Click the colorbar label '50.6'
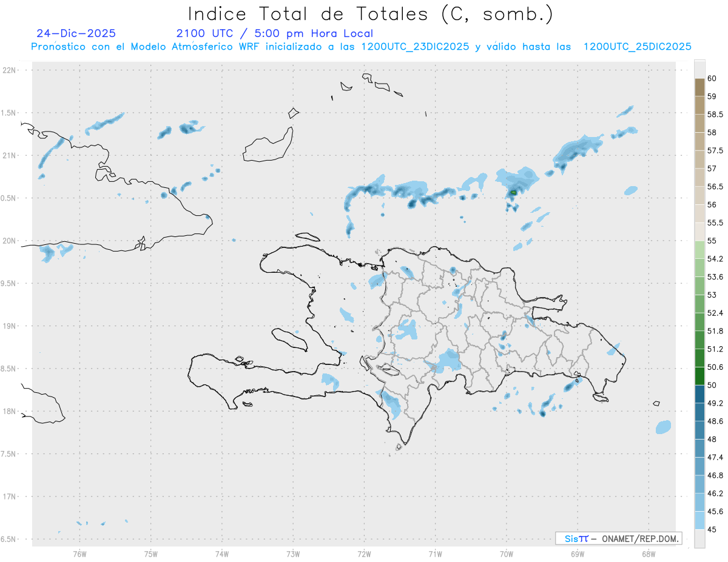This screenshot has height=562, width=728. (715, 367)
